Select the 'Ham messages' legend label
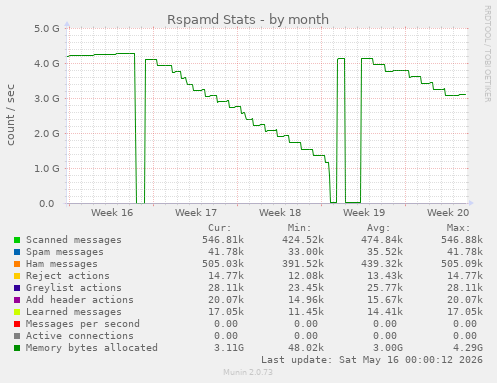This screenshot has width=497, height=383. 62,264
